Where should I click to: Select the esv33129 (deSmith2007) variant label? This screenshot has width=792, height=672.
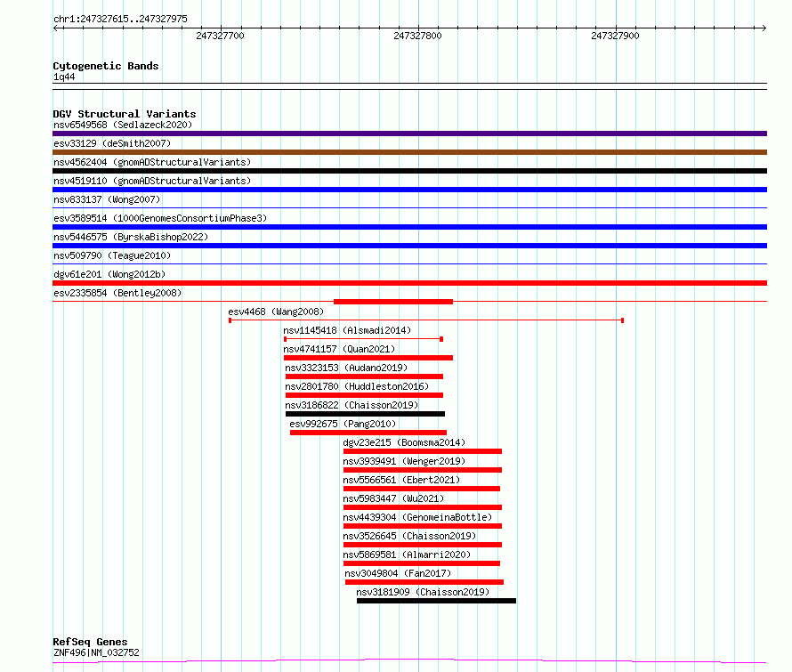click(112, 143)
